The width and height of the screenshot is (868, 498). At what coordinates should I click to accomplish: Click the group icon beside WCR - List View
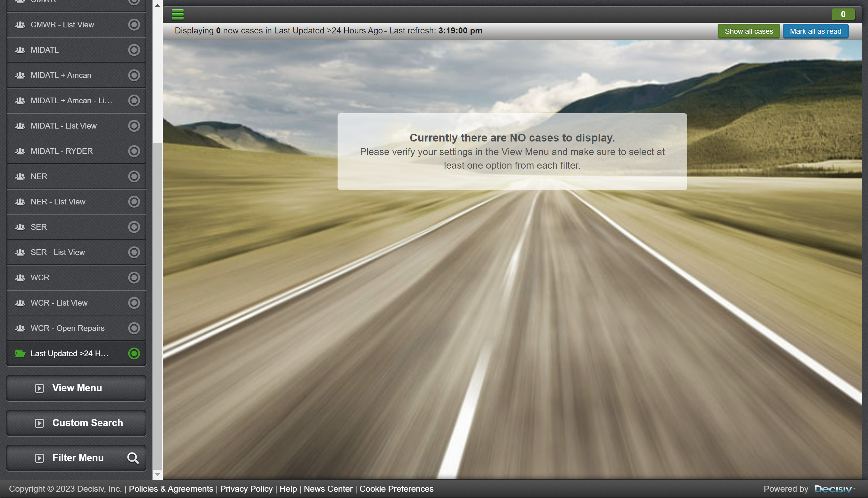20,303
